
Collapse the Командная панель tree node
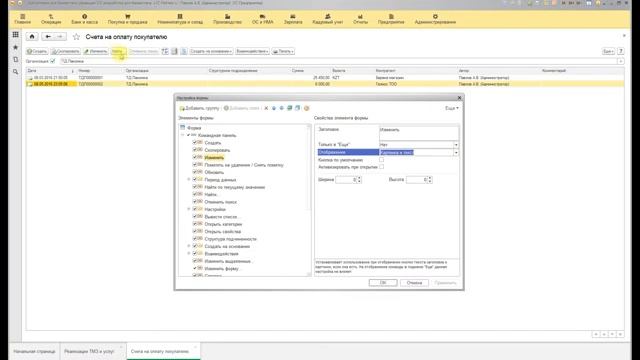[183, 135]
